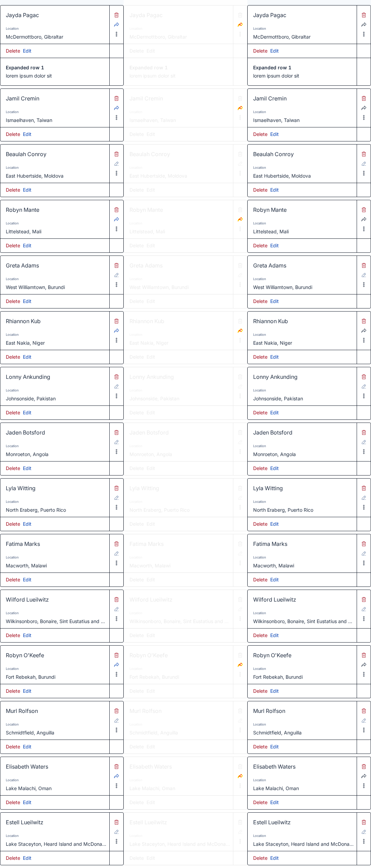Click pencil icon on leftmost Jaden Botsford card
This screenshot has height=868, width=371.
[116, 442]
